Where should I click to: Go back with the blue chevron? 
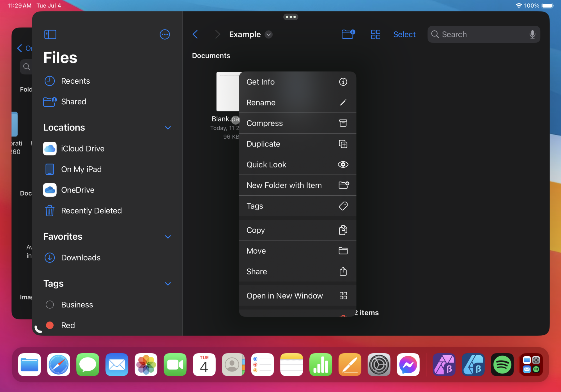pyautogui.click(x=196, y=35)
